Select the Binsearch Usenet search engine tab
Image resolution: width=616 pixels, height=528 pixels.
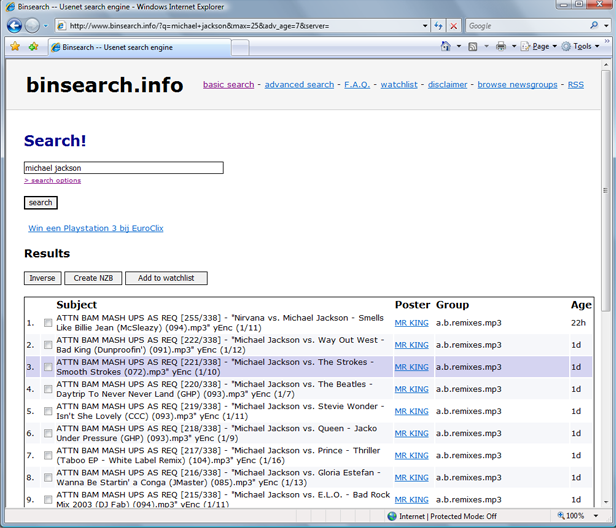[x=139, y=47]
